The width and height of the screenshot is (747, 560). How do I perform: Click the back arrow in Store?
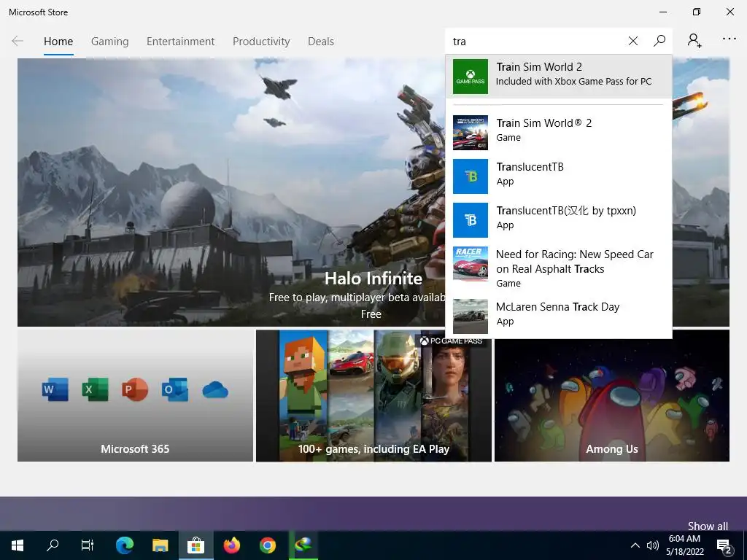click(x=18, y=41)
